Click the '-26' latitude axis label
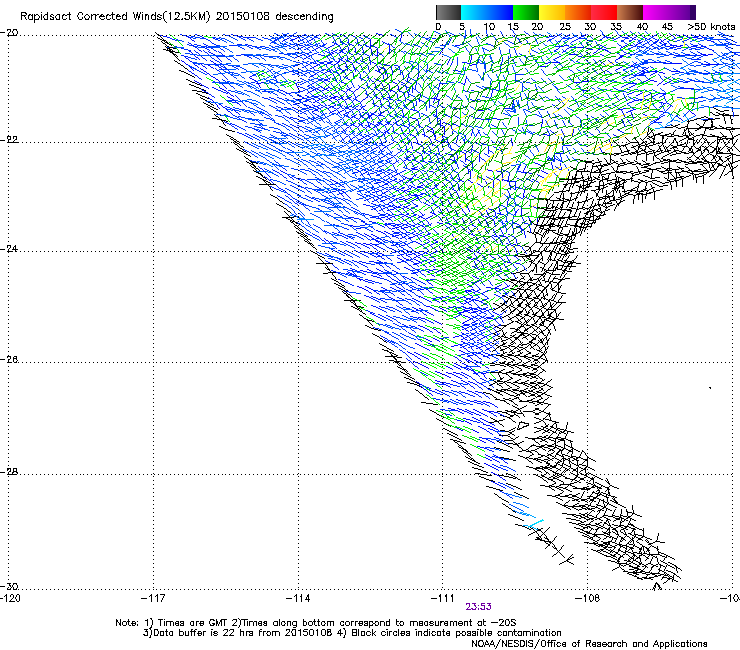 click(10, 360)
